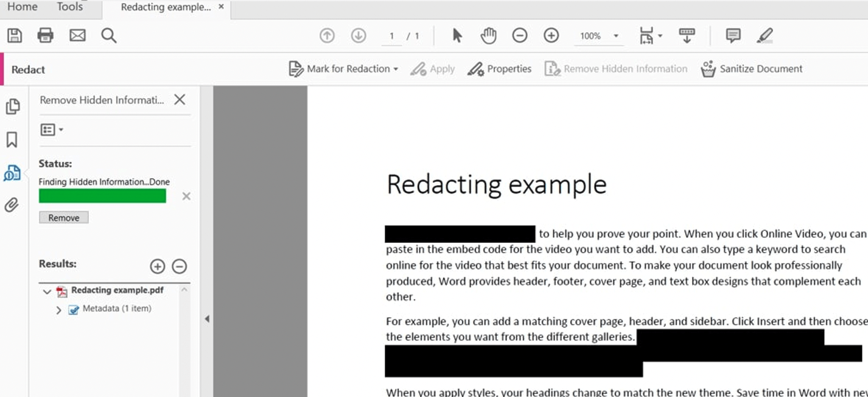Send the document by email
This screenshot has width=868, height=397.
click(x=77, y=35)
